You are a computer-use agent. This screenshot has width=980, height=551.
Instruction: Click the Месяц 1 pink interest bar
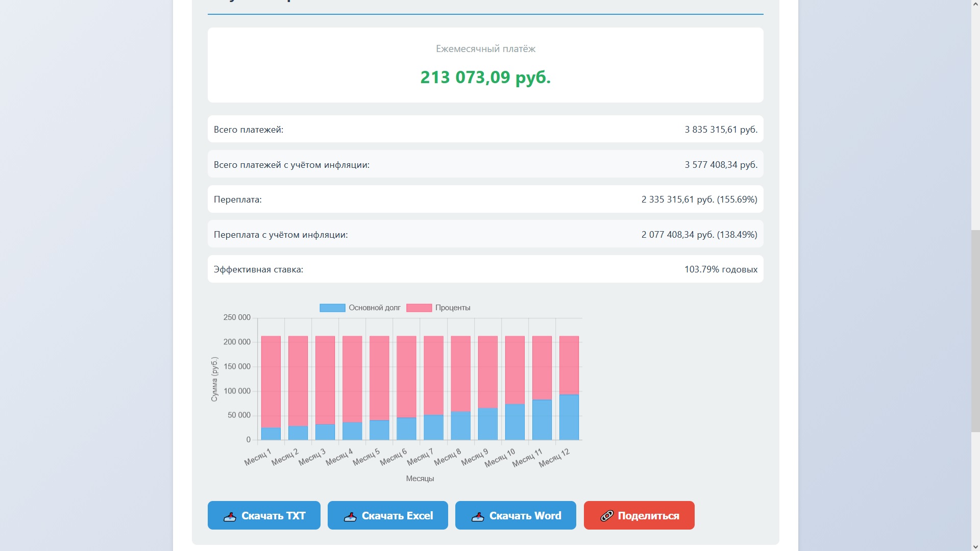(x=271, y=382)
